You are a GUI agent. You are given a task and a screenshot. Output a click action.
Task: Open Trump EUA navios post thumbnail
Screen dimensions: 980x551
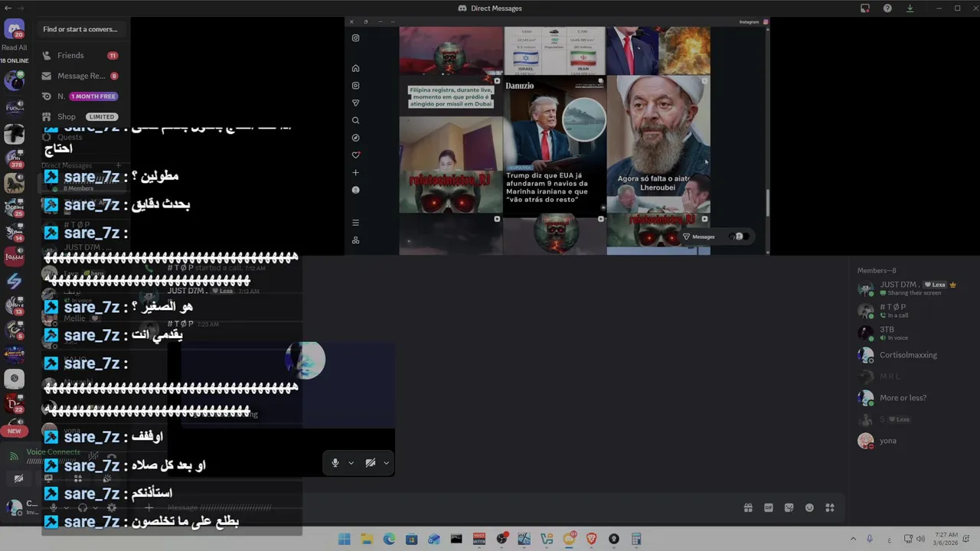tap(555, 144)
